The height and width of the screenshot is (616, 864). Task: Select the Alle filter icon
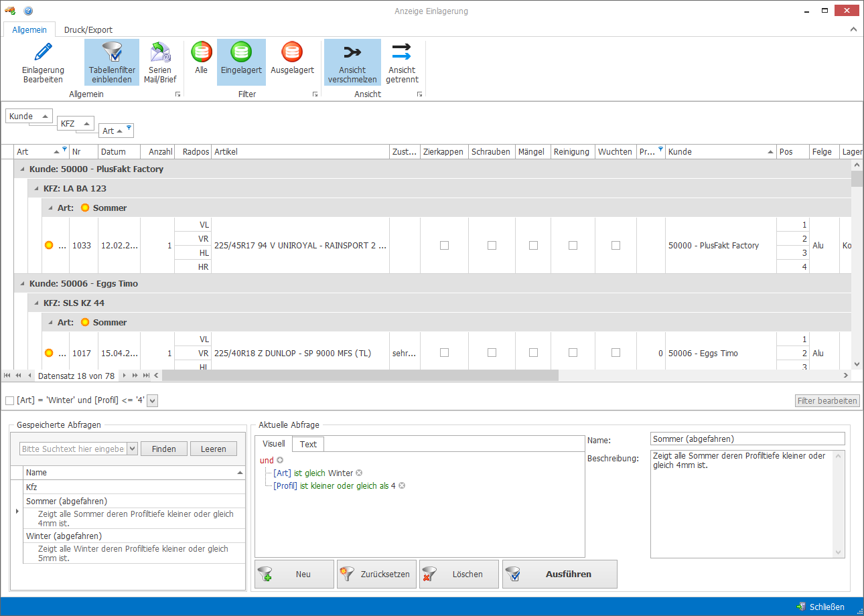coord(201,52)
